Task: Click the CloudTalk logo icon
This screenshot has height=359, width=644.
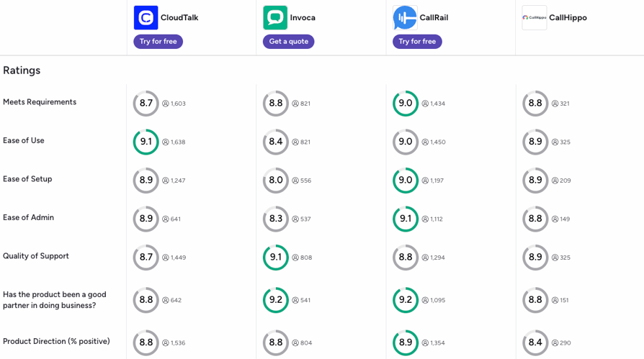Action: (146, 18)
